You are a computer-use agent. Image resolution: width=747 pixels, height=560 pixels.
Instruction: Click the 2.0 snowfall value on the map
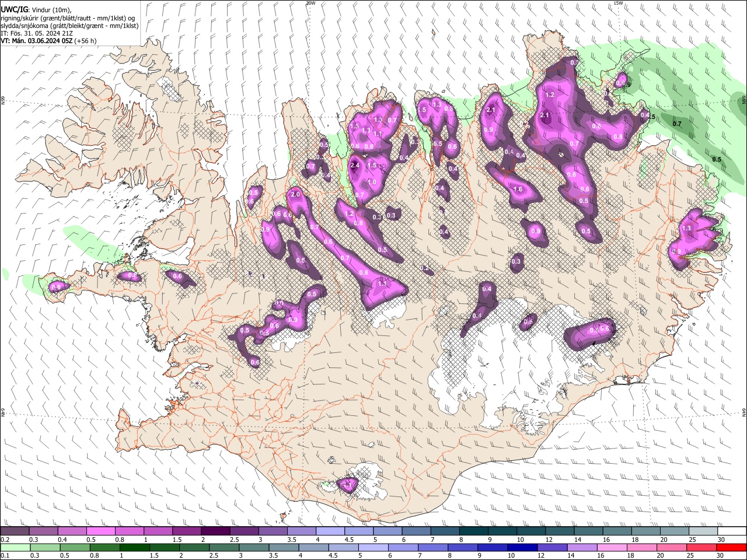pyautogui.click(x=295, y=194)
